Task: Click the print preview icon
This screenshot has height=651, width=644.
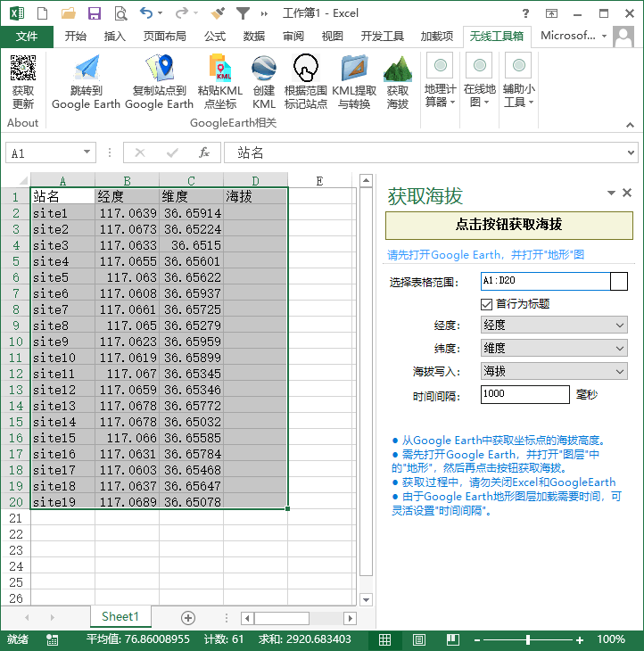Action: (x=120, y=13)
